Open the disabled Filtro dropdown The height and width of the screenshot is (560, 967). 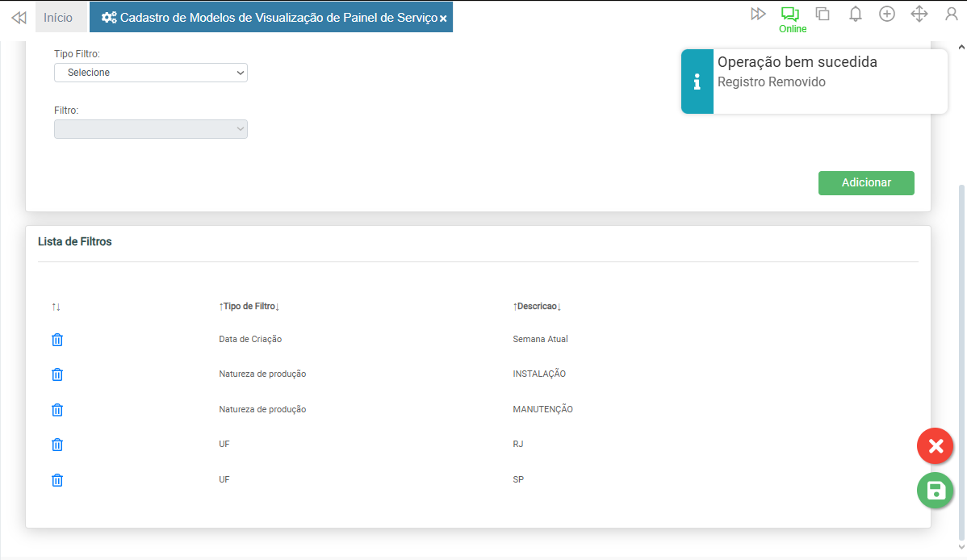tap(151, 129)
